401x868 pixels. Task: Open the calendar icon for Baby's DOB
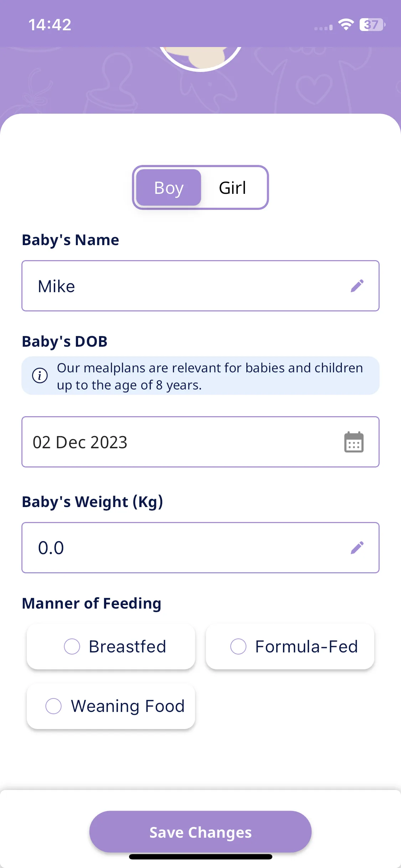354,442
